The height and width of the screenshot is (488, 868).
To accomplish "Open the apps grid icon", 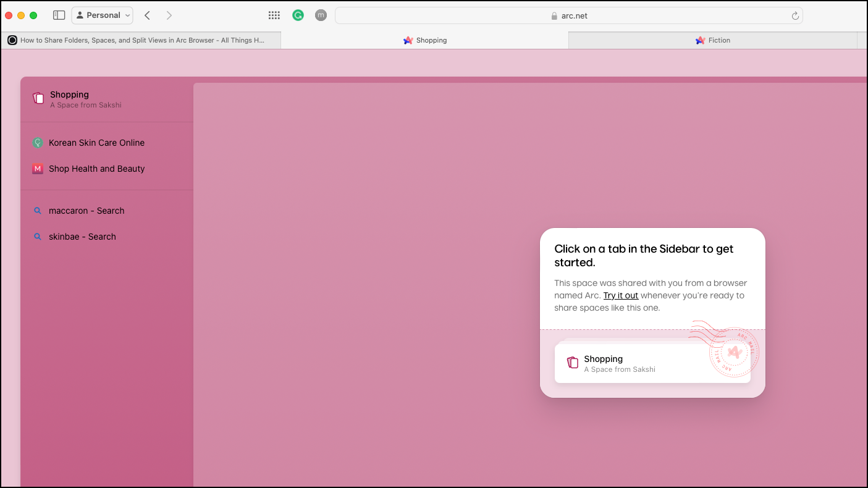I will coord(274,15).
